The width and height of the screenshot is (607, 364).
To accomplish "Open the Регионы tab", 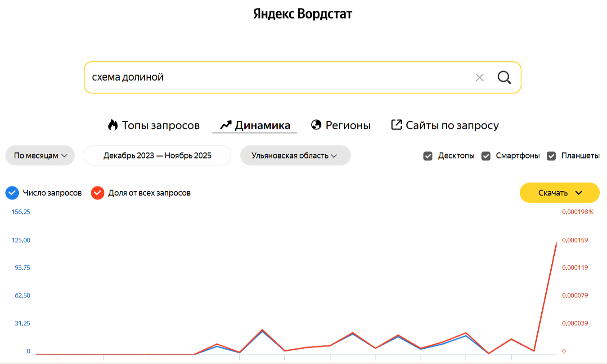I will (348, 125).
